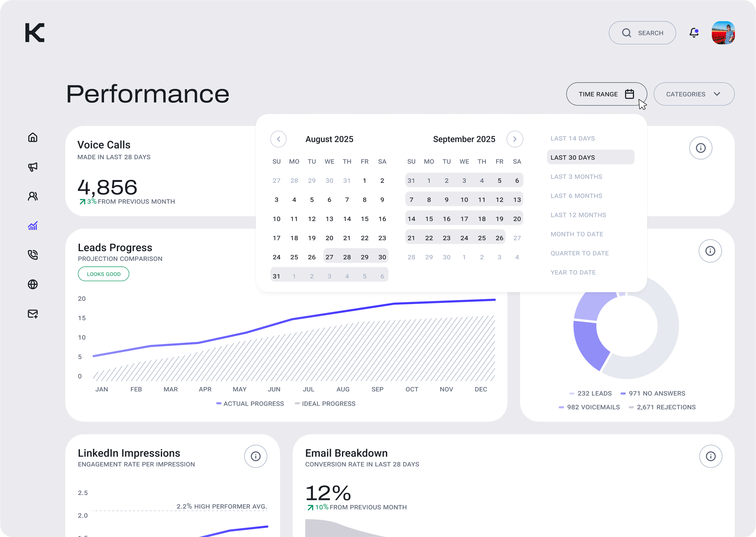Image resolution: width=756 pixels, height=537 pixels.
Task: Toggle the Time Range date picker
Action: (x=606, y=94)
